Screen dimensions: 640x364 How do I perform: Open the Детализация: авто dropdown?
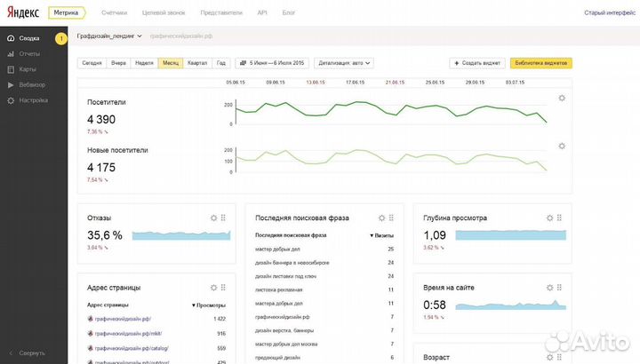click(x=344, y=64)
